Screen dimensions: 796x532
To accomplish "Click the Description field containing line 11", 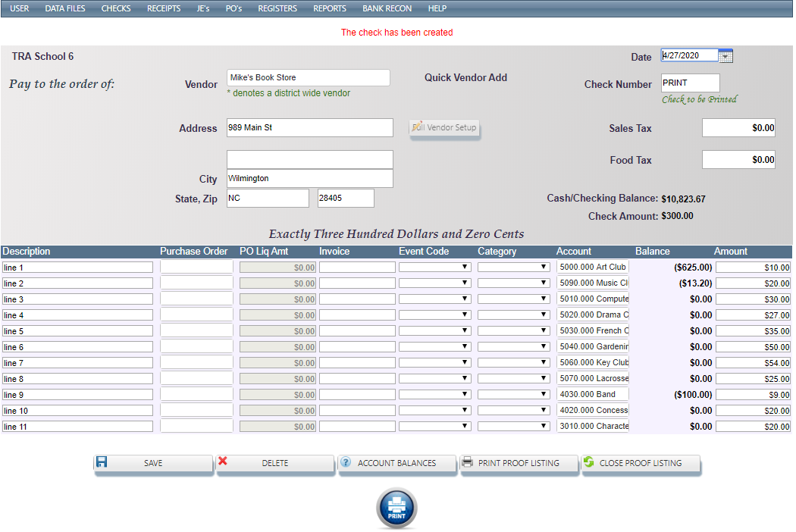I will [77, 427].
